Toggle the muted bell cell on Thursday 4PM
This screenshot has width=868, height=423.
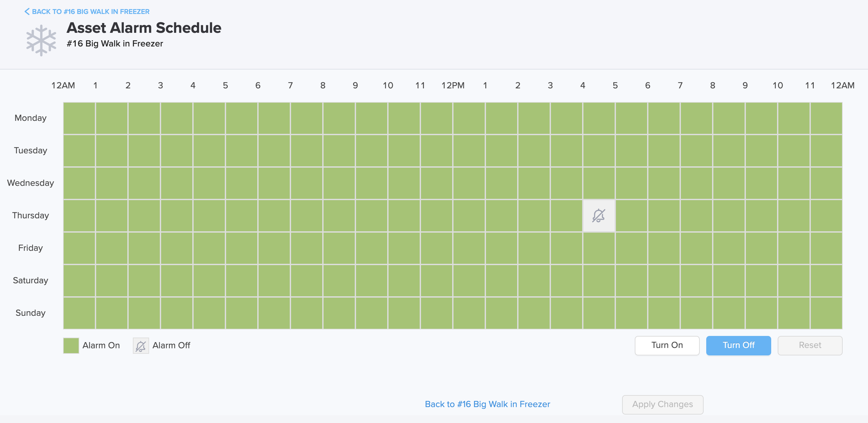pyautogui.click(x=599, y=216)
